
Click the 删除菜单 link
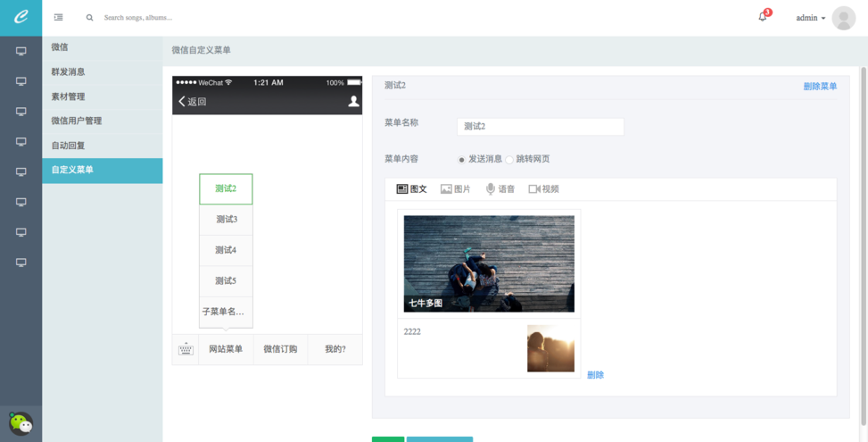[820, 87]
